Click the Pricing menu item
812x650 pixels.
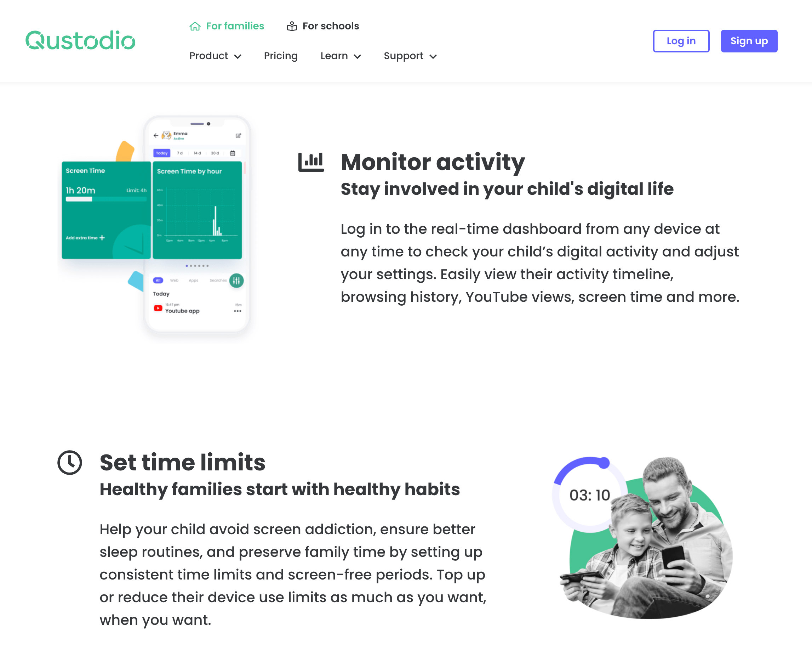click(280, 56)
